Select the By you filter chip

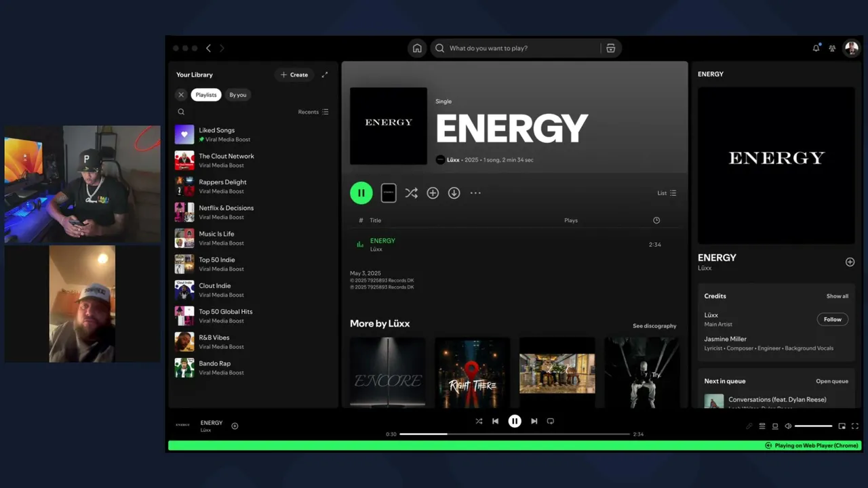click(x=238, y=95)
